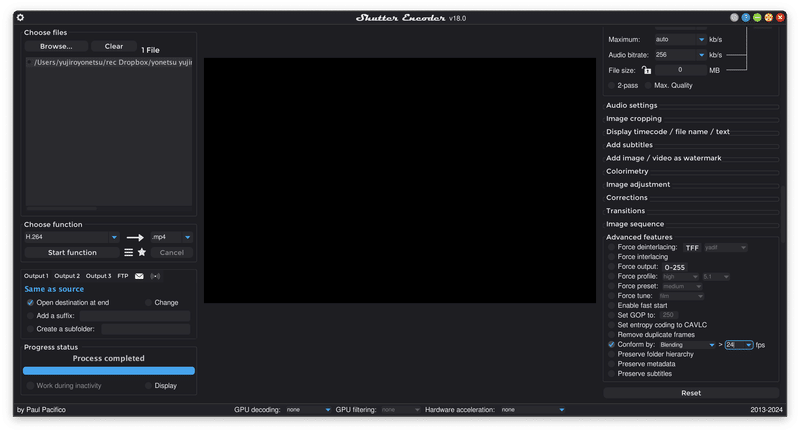The width and height of the screenshot is (800, 432).
Task: Enable Preserve subtitles
Action: coord(611,374)
